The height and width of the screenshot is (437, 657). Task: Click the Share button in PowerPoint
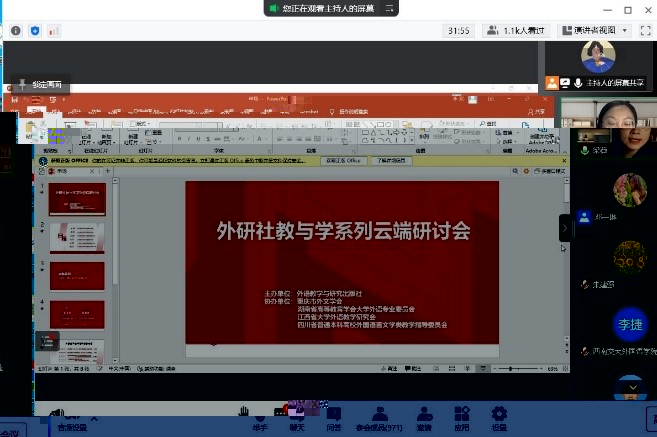pyautogui.click(x=536, y=112)
